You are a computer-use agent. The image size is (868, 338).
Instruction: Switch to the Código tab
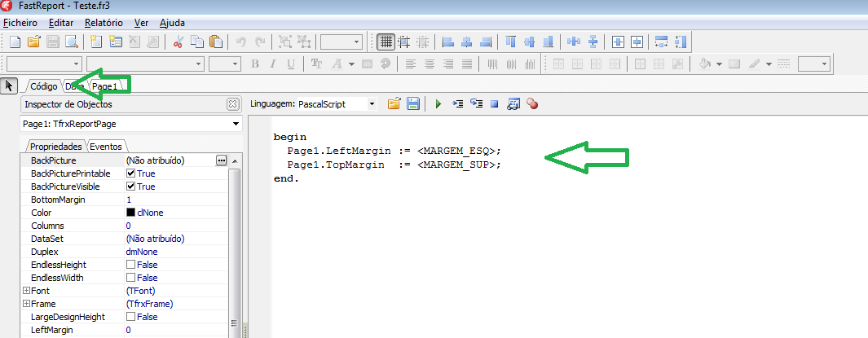click(x=43, y=86)
